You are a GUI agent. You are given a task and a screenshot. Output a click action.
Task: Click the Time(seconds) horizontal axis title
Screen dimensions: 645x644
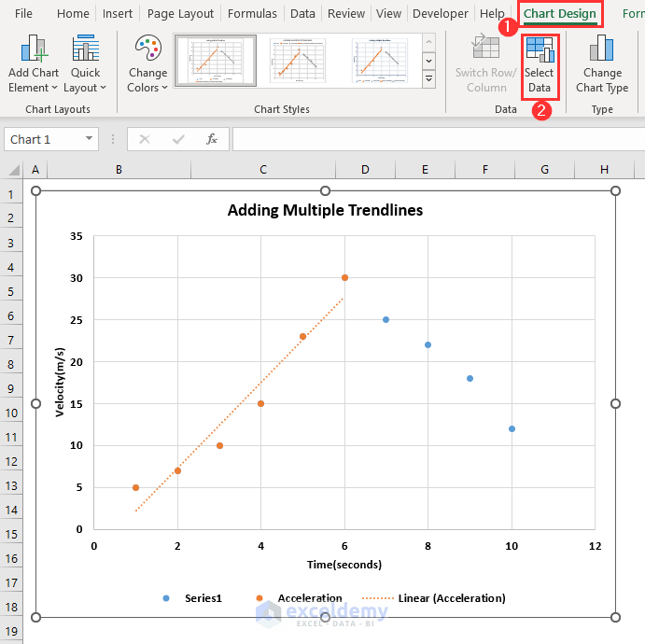click(x=344, y=565)
